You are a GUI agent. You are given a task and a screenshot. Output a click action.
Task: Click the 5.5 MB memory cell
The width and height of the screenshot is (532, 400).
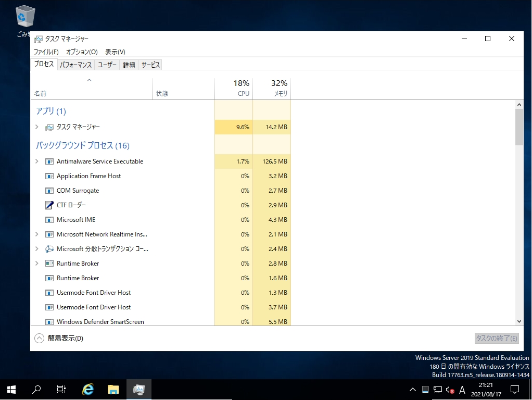pos(272,322)
